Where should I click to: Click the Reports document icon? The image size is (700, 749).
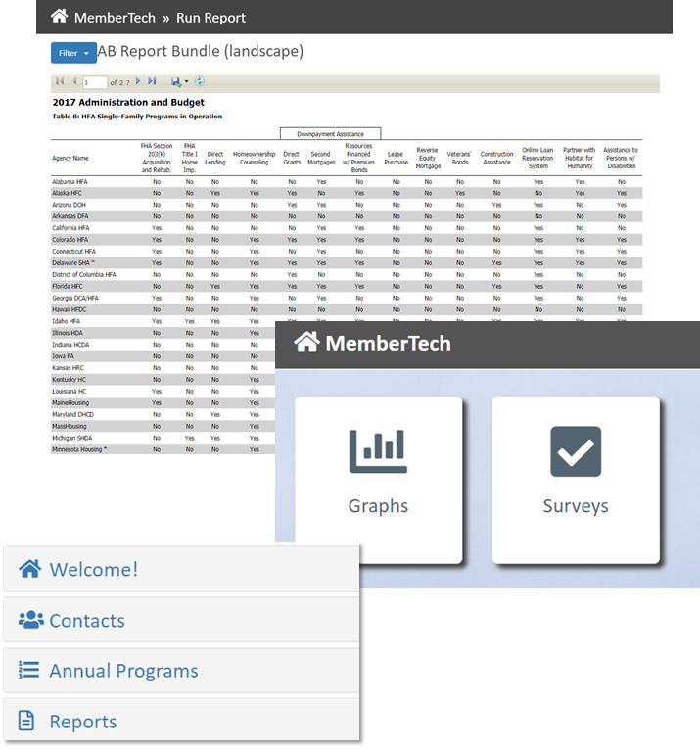coord(26,721)
